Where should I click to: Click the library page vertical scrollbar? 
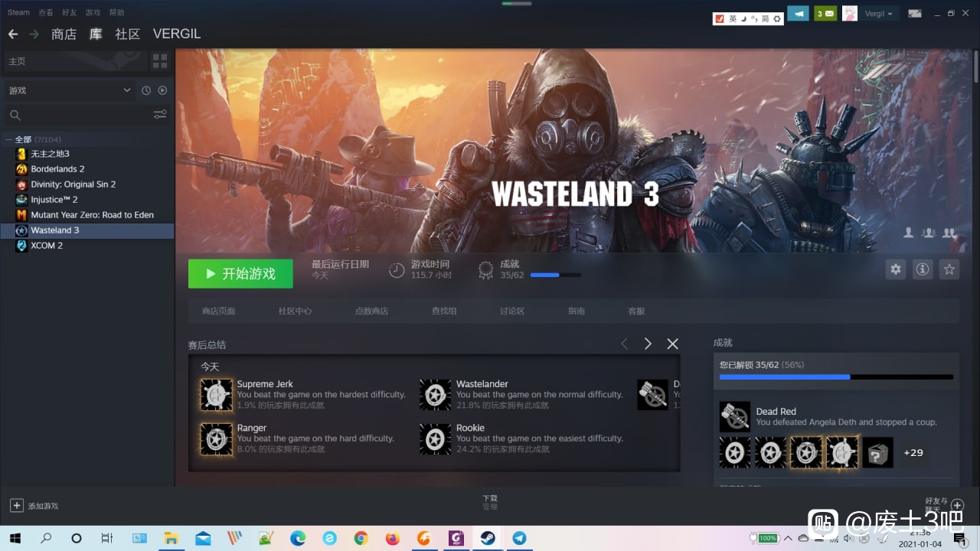[x=976, y=65]
